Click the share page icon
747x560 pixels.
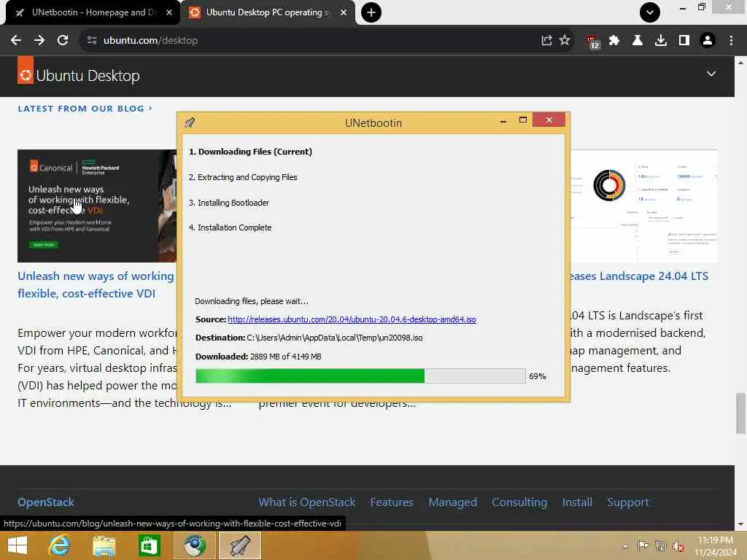546,41
